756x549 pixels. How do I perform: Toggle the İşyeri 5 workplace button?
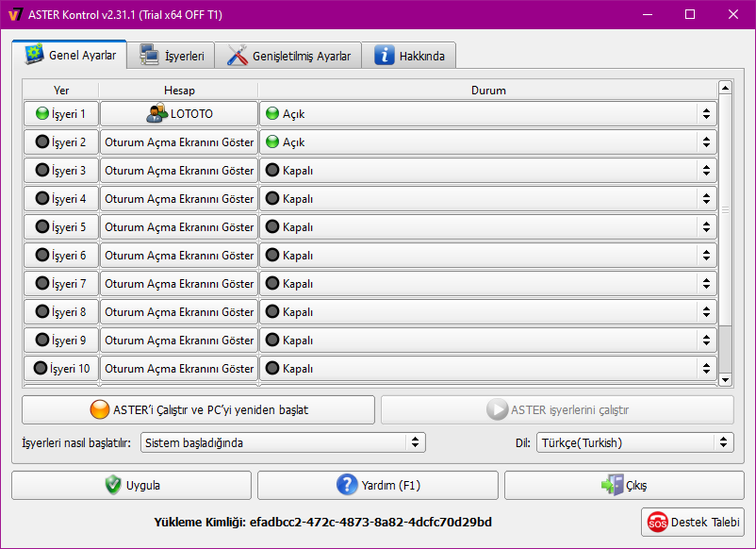[x=61, y=226]
